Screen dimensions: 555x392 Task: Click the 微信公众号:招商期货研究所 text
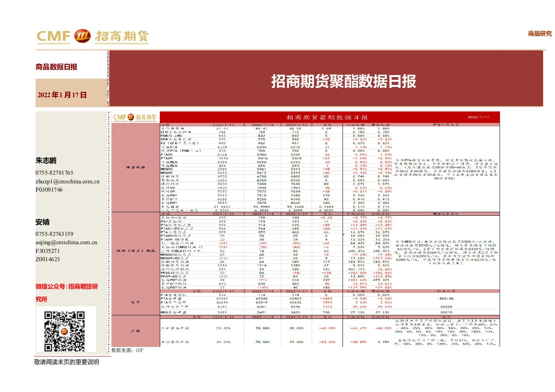(66, 293)
